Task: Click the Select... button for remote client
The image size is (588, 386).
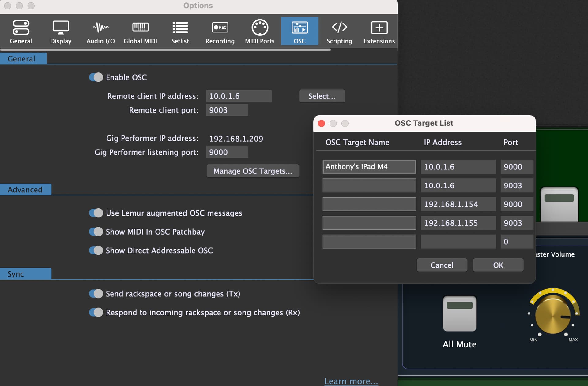Action: click(322, 96)
